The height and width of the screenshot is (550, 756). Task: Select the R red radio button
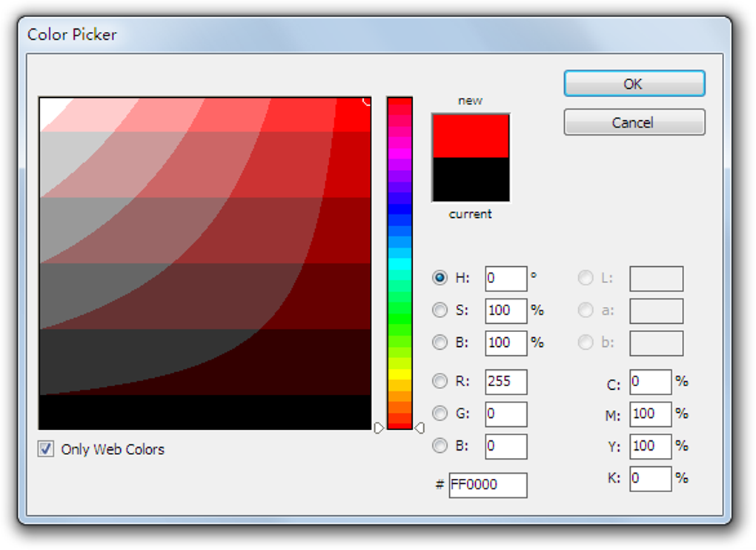(440, 381)
